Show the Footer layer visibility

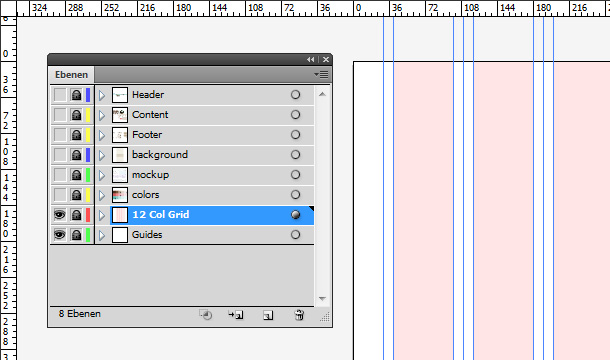(x=60, y=135)
